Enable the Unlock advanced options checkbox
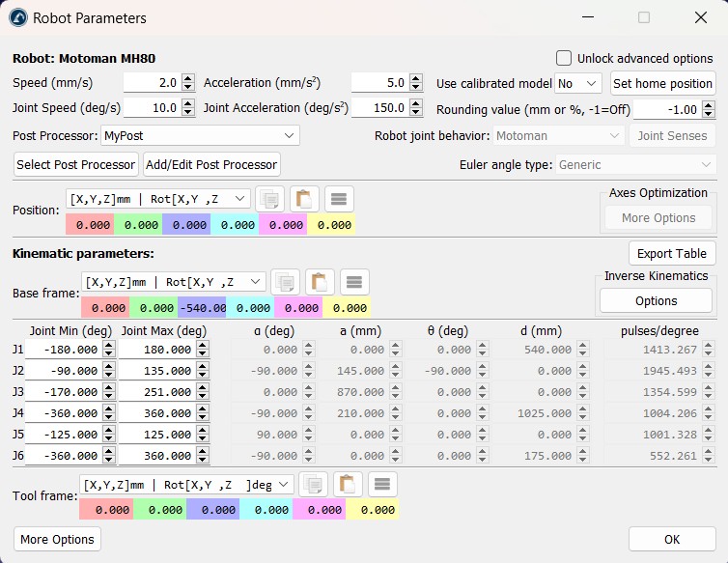728x563 pixels. 565,58
